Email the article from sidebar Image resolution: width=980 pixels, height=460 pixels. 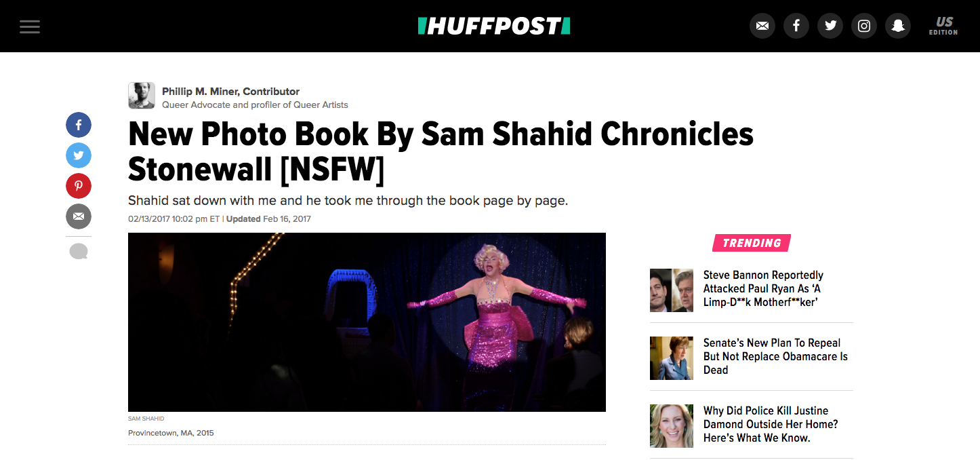(79, 216)
